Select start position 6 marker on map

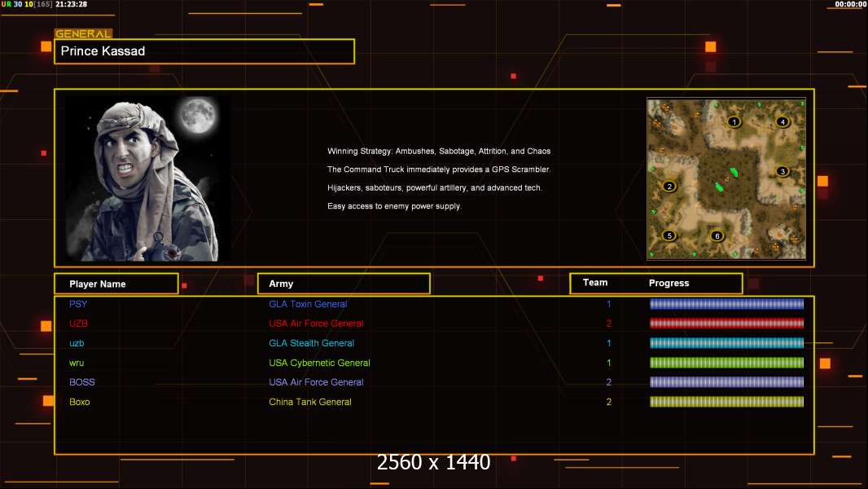pyautogui.click(x=717, y=236)
